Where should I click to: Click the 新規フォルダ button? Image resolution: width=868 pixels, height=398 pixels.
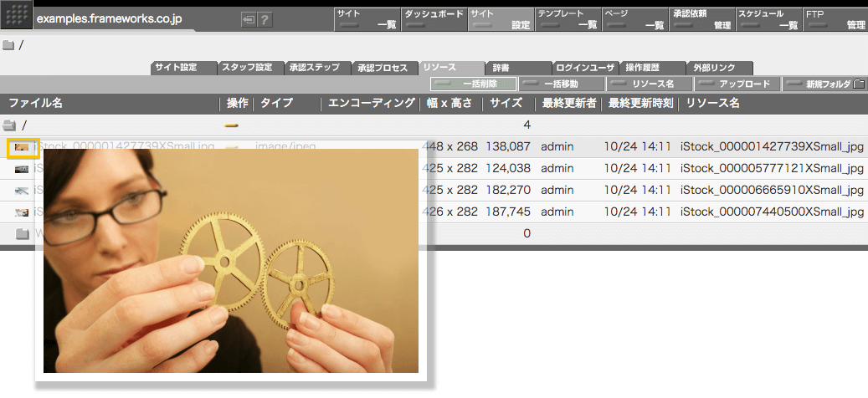click(824, 84)
